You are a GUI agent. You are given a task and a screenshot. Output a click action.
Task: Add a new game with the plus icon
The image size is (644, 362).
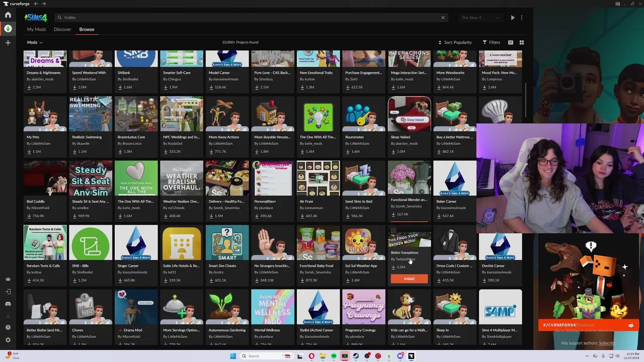(8, 43)
